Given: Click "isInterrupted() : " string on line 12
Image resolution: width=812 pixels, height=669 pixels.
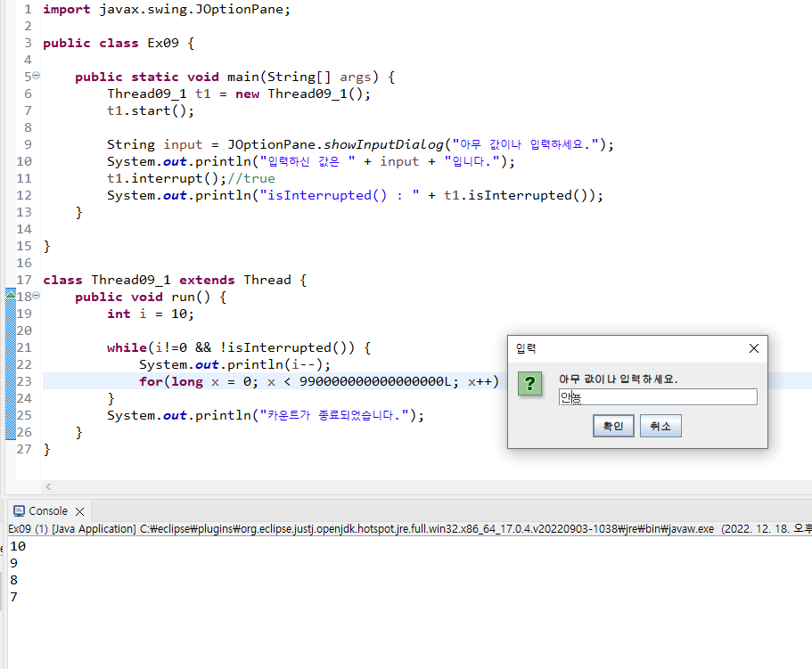Looking at the screenshot, I should pos(340,196).
